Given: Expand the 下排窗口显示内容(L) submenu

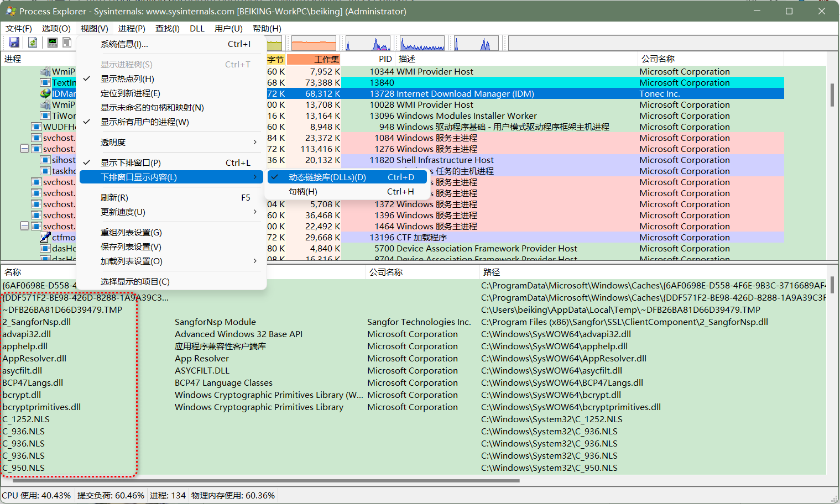Looking at the screenshot, I should (x=171, y=177).
